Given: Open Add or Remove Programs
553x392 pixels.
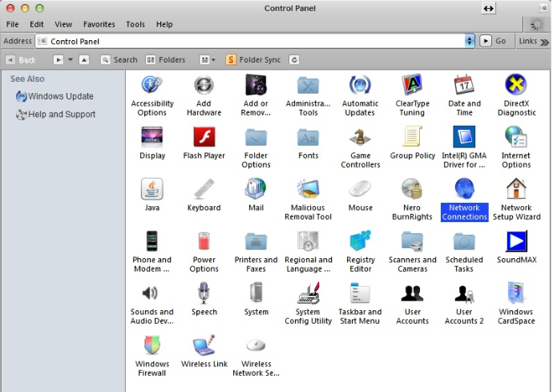Looking at the screenshot, I should point(256,95).
